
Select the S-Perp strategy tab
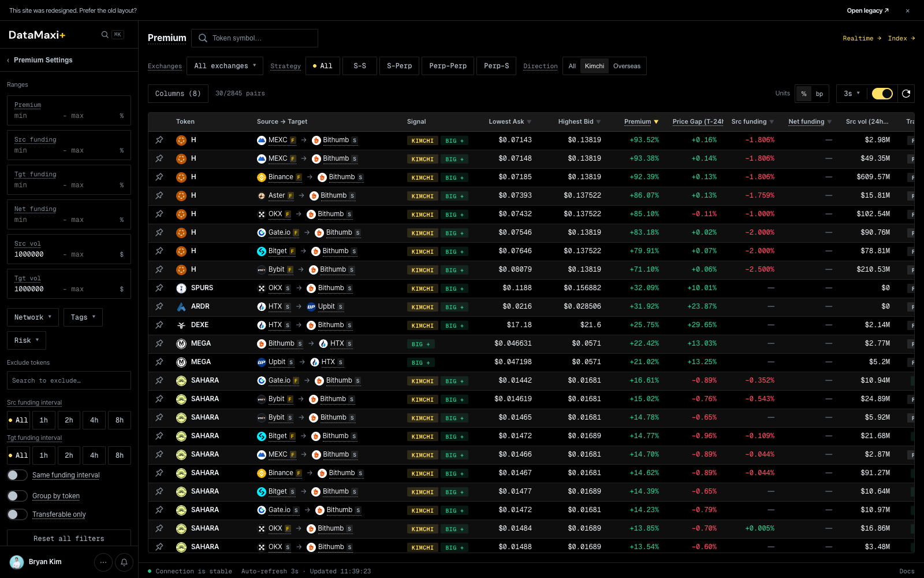[x=400, y=66]
